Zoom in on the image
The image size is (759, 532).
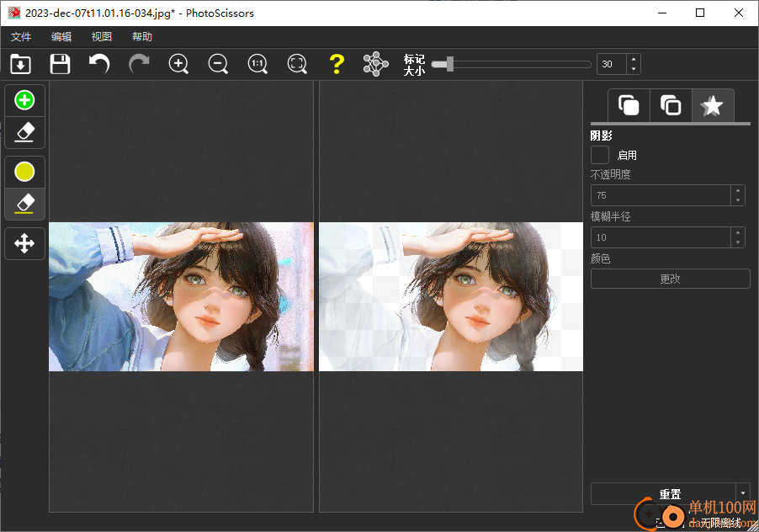click(x=178, y=64)
